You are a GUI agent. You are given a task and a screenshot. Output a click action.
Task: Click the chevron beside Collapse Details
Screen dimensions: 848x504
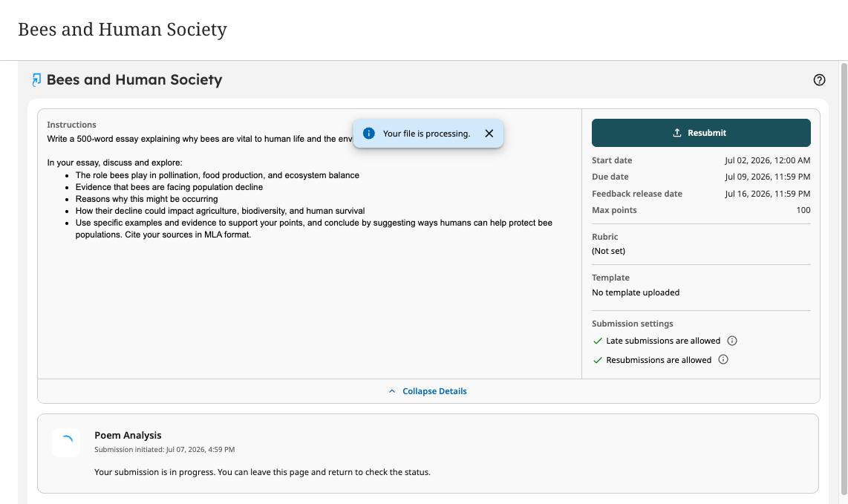point(392,391)
